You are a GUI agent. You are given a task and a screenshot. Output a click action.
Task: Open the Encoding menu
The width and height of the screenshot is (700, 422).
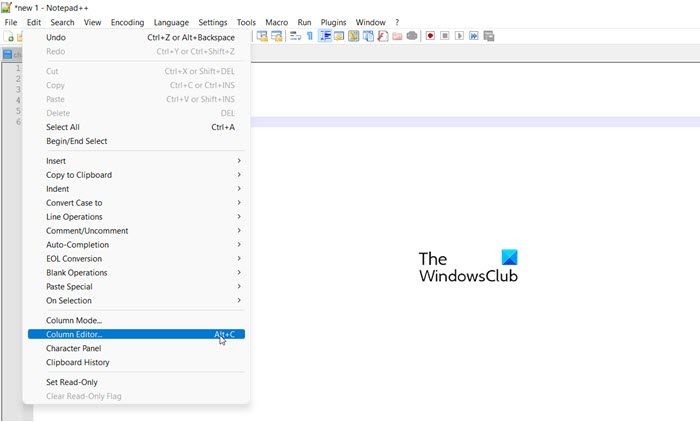pos(127,22)
